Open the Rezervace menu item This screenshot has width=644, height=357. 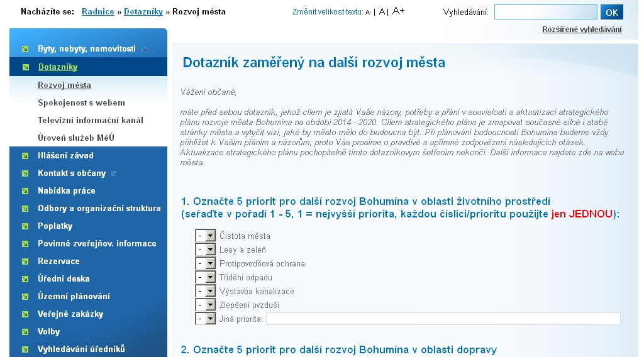click(58, 261)
